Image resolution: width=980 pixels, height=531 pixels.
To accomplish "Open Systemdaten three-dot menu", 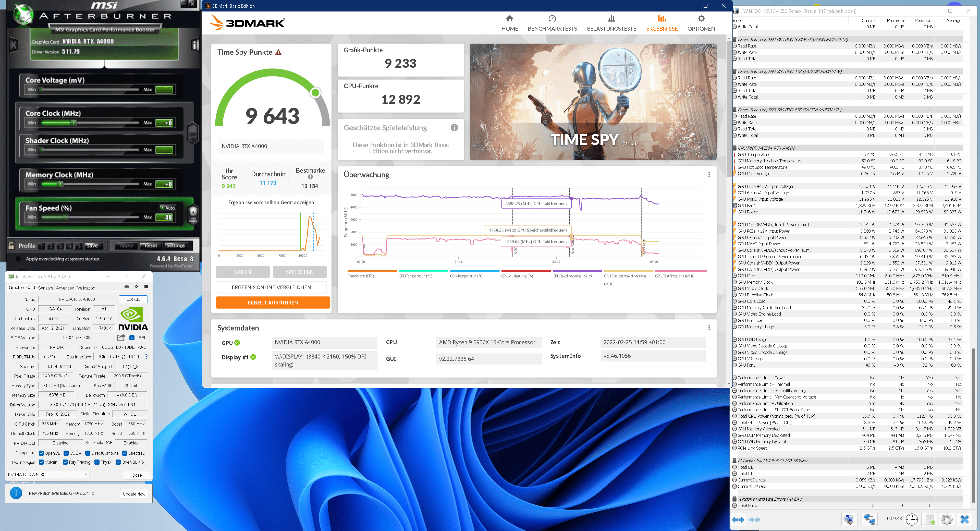I will point(709,328).
